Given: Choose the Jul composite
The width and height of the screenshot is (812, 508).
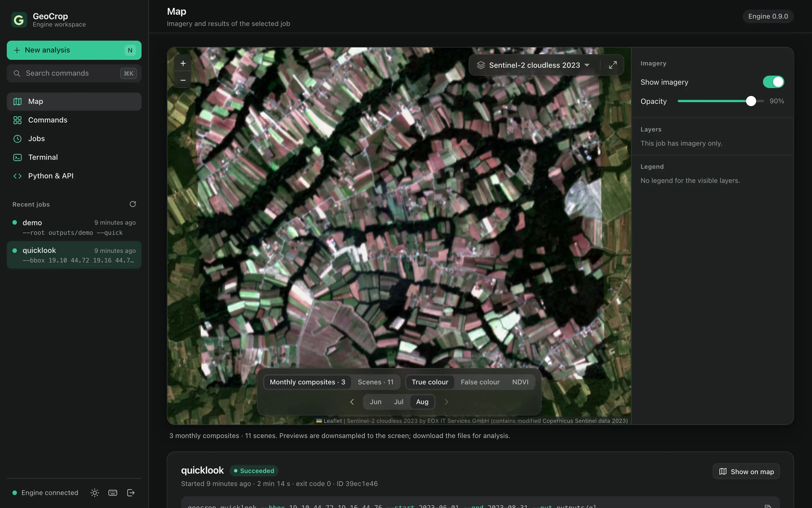Looking at the screenshot, I should pyautogui.click(x=399, y=402).
